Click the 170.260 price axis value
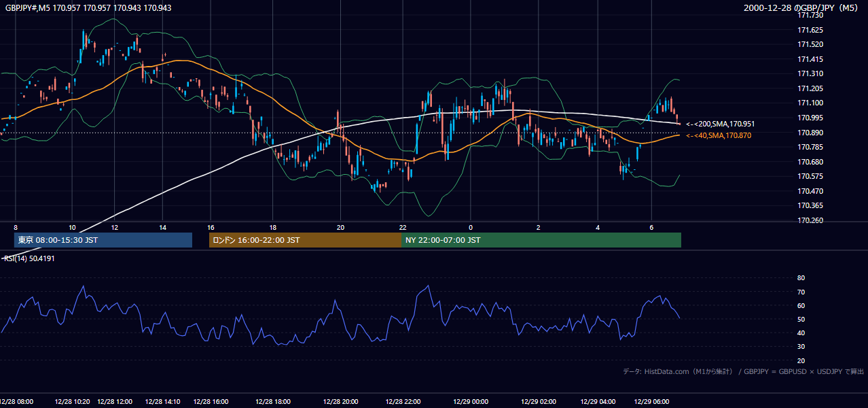868x408 pixels. tap(810, 220)
